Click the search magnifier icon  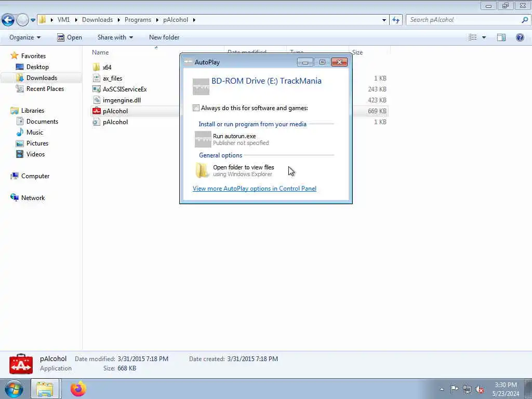[x=525, y=20]
